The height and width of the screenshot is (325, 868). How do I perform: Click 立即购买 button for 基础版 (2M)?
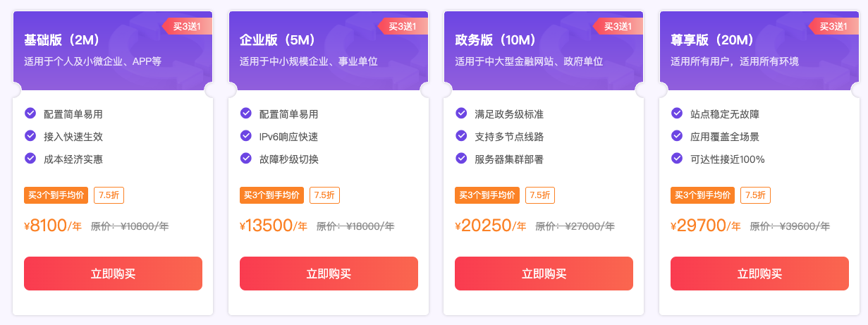coord(113,274)
